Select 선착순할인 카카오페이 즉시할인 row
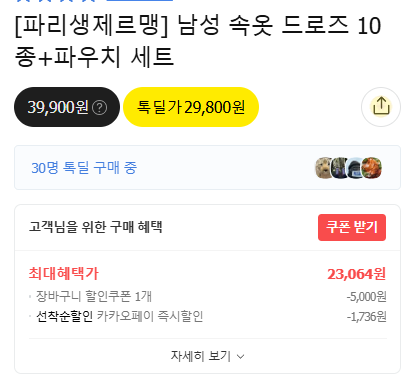Screen dimensions: 412x377 [x=207, y=316]
